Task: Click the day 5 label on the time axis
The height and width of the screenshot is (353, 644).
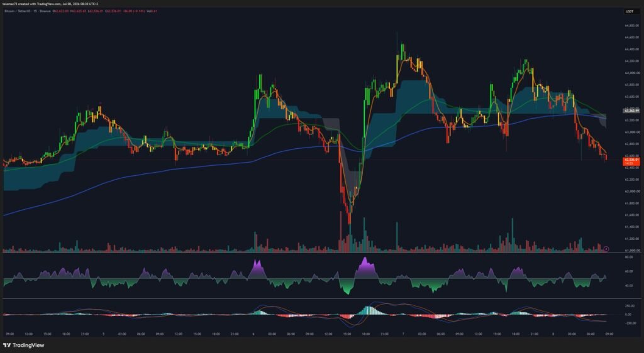Action: coord(104,334)
